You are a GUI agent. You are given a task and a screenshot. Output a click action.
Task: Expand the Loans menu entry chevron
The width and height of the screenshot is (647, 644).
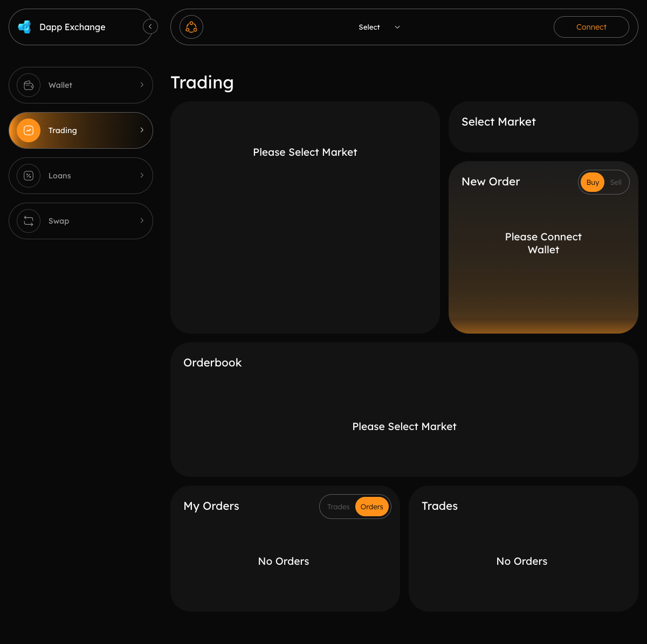click(141, 175)
